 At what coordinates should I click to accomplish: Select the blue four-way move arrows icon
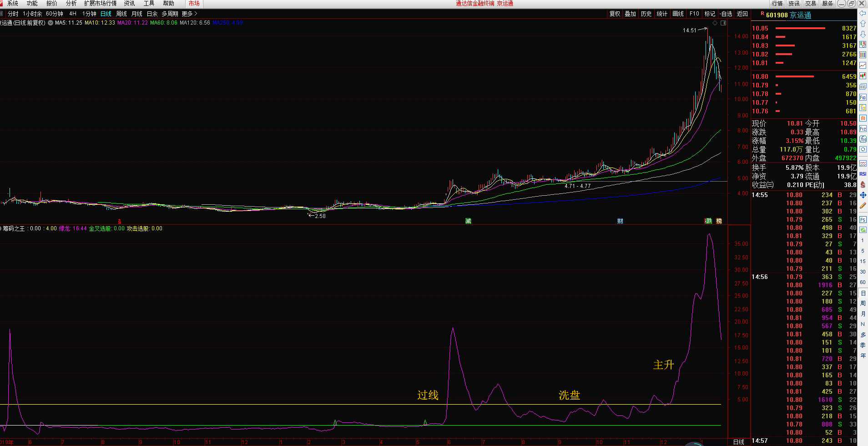[863, 195]
